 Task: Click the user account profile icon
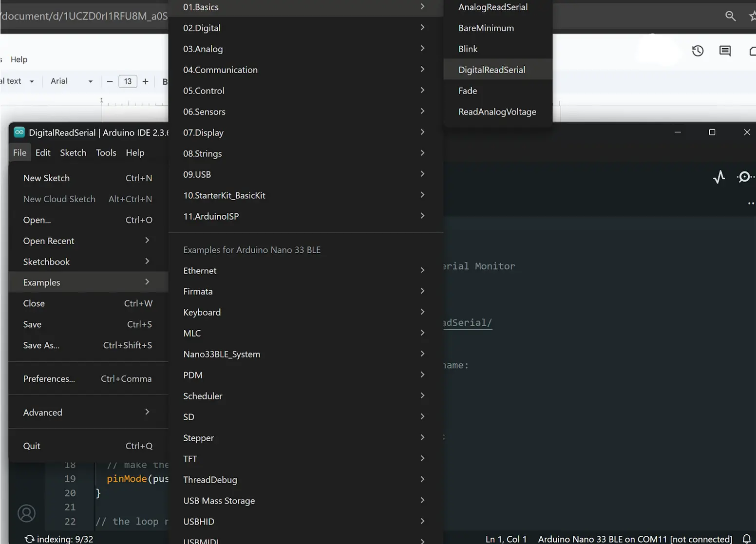click(x=27, y=513)
